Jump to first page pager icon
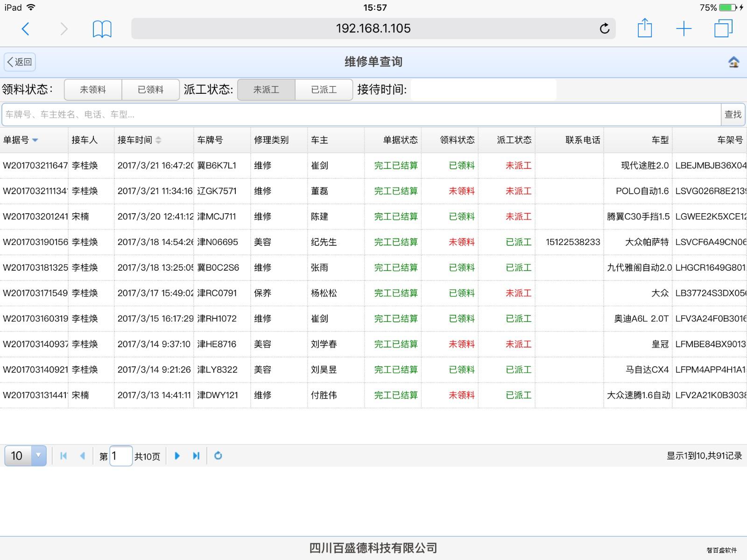The height and width of the screenshot is (560, 747). (63, 456)
